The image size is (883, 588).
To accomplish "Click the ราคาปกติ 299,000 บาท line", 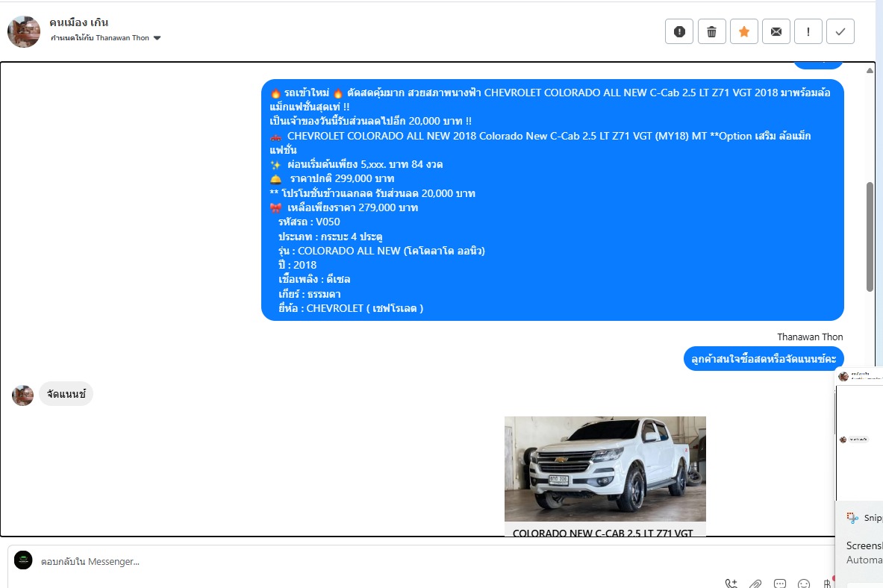I will (x=341, y=178).
